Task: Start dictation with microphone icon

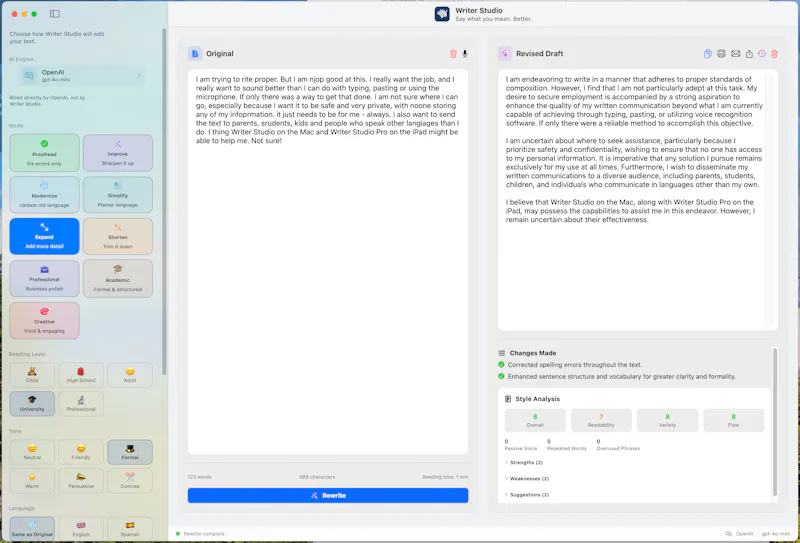Action: click(465, 54)
